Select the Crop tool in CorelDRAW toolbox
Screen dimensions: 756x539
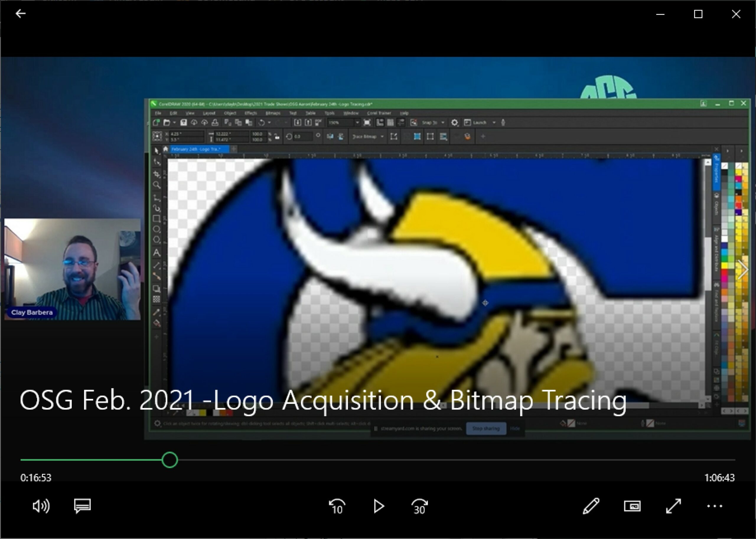click(x=157, y=174)
